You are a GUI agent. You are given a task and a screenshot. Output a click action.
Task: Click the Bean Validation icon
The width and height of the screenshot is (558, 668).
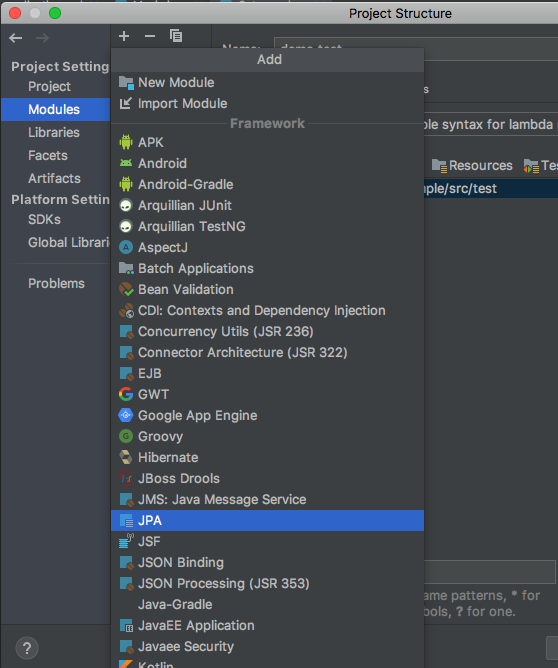126,289
